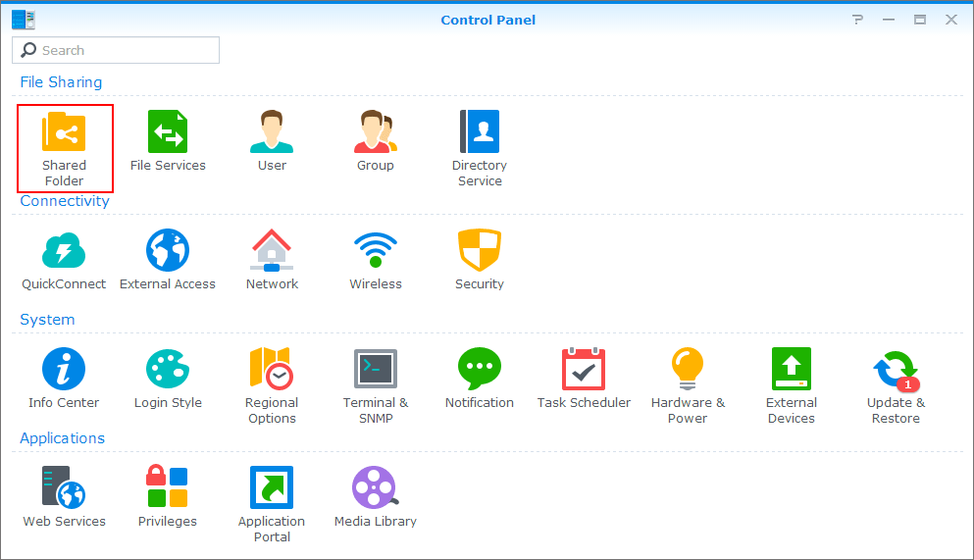
Task: Maximize the Control Panel window
Action: point(920,20)
